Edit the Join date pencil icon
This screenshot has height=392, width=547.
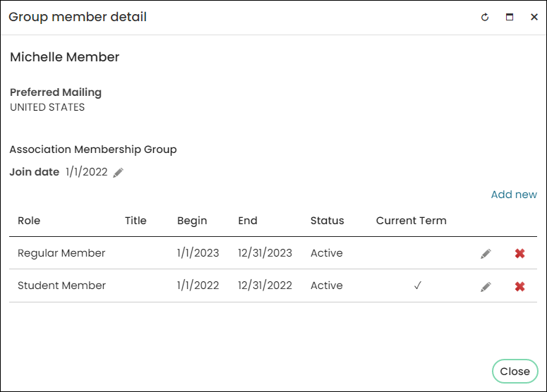[x=119, y=173]
